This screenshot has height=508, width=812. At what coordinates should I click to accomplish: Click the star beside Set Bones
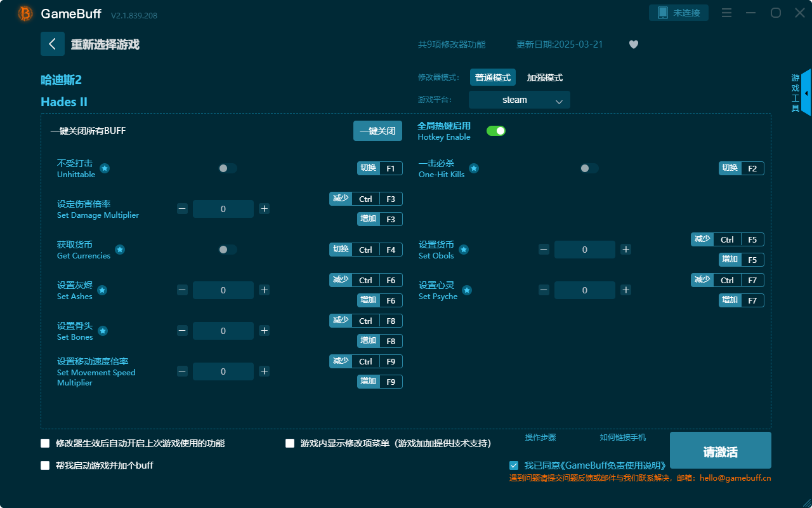click(103, 331)
